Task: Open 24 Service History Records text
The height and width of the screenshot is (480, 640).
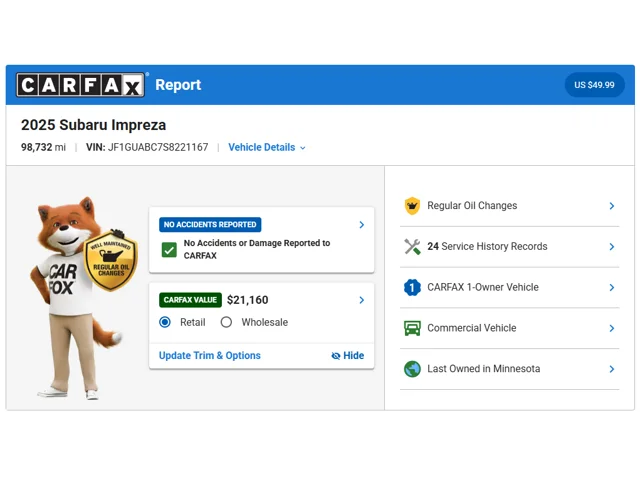Action: [x=487, y=247]
